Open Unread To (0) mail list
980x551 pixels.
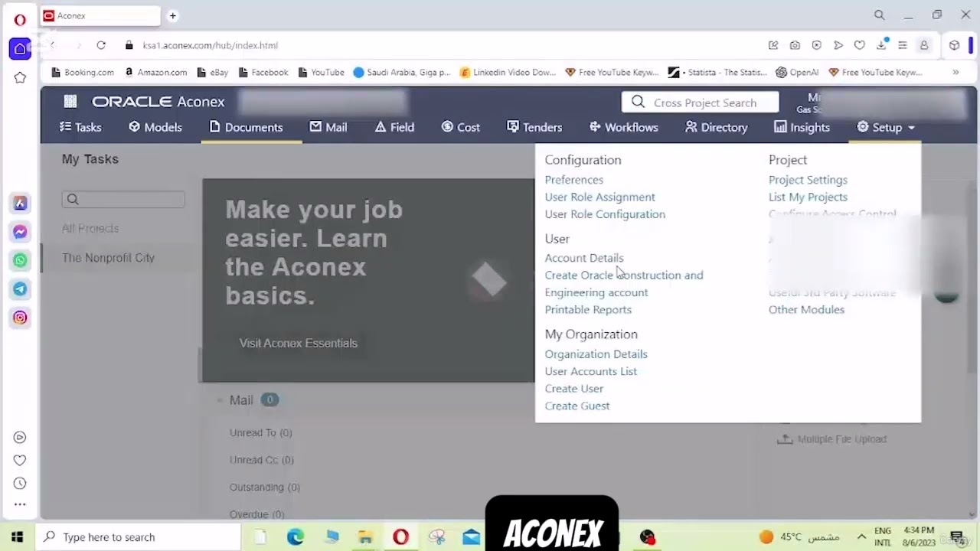tap(260, 432)
